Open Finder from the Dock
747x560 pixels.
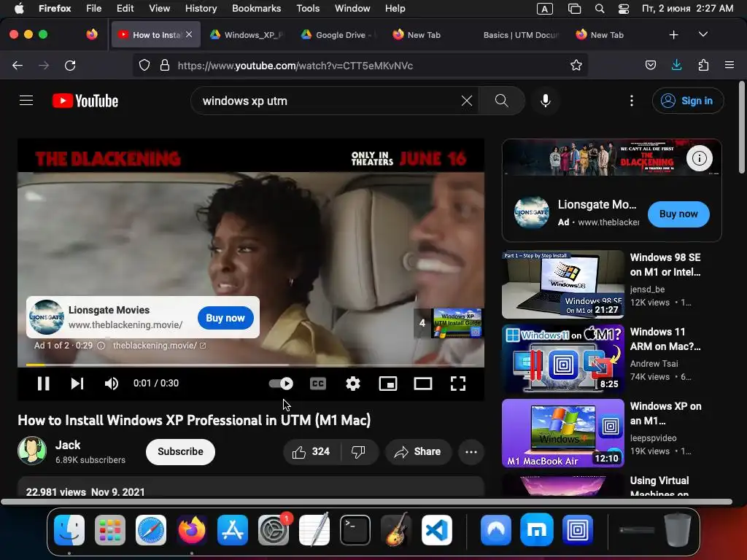coord(69,529)
